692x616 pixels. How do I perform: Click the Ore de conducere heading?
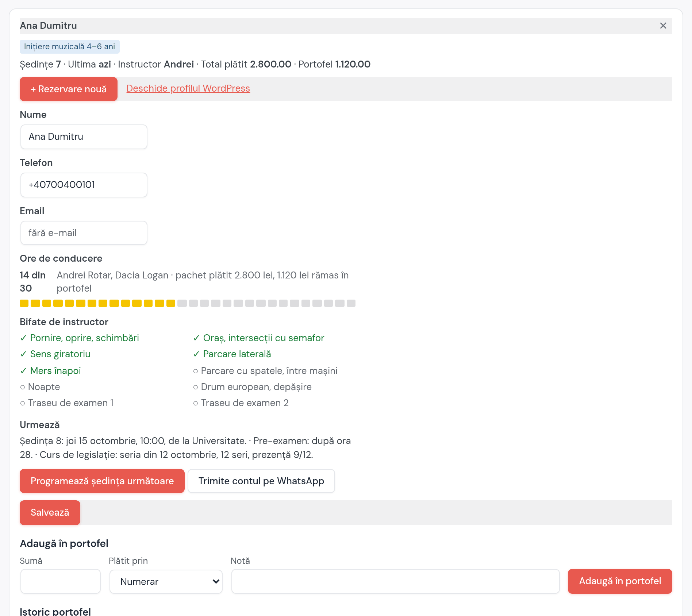click(x=61, y=258)
